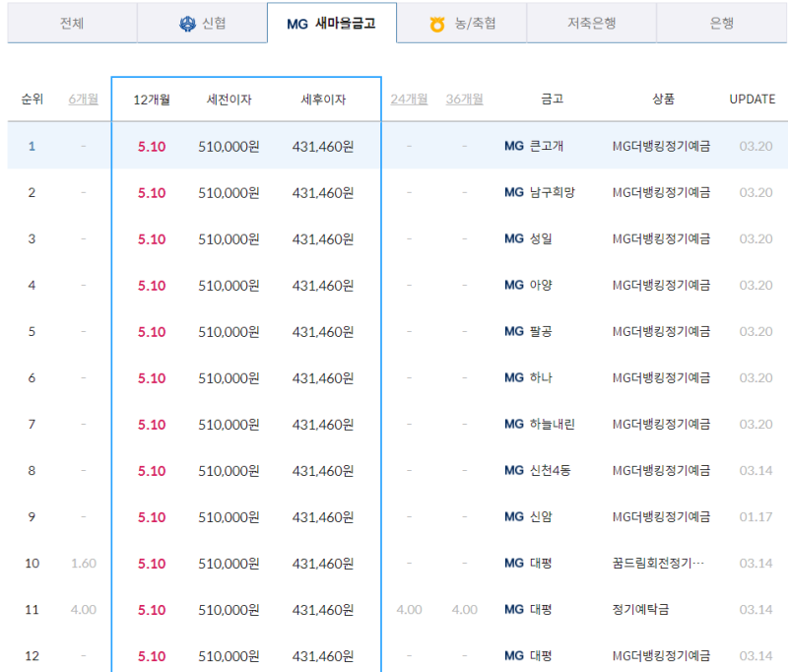Click rank number 6
The height and width of the screenshot is (672, 788).
(32, 378)
